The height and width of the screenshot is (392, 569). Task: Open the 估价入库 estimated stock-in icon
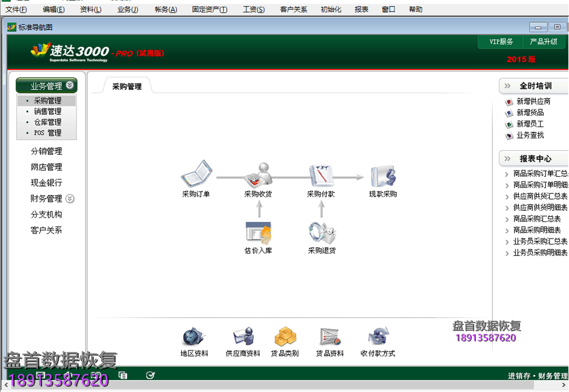point(258,233)
